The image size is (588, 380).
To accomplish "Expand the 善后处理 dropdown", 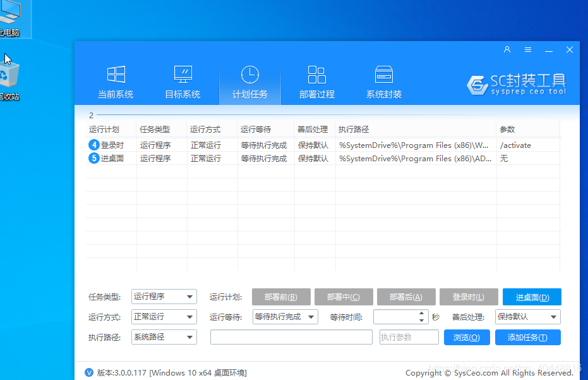I will click(528, 317).
